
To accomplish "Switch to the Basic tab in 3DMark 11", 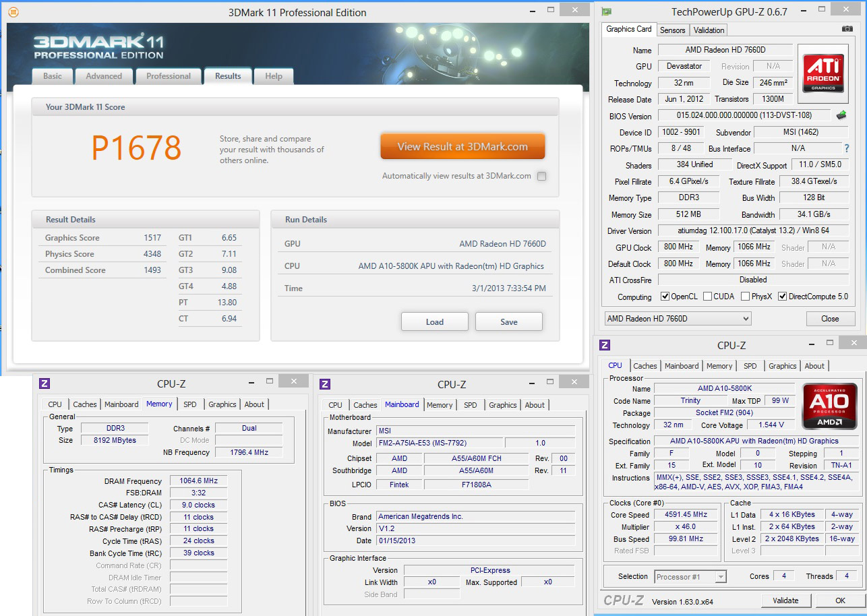I will click(53, 76).
